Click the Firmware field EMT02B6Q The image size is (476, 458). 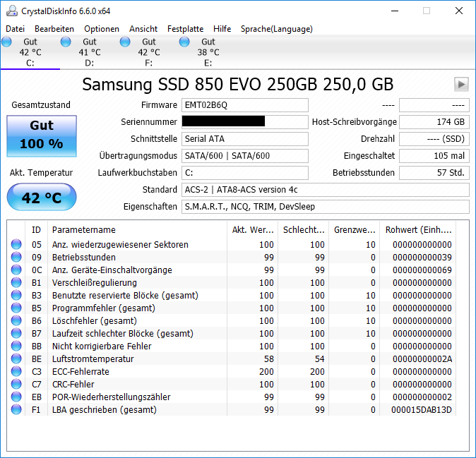pyautogui.click(x=245, y=105)
